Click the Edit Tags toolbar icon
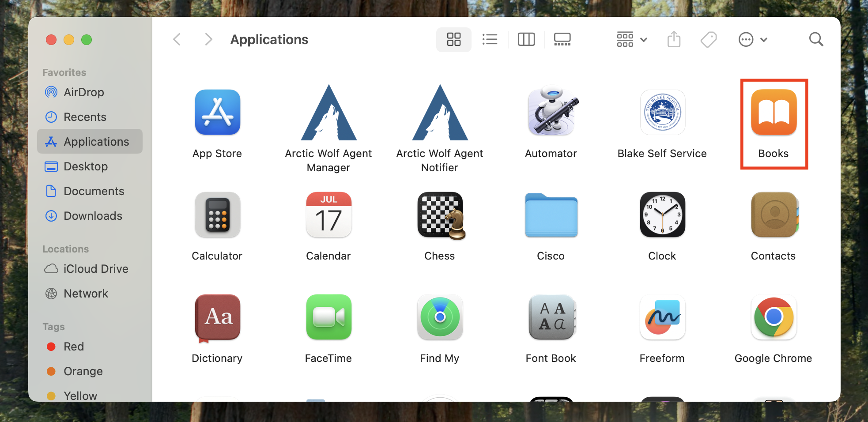 pyautogui.click(x=709, y=39)
